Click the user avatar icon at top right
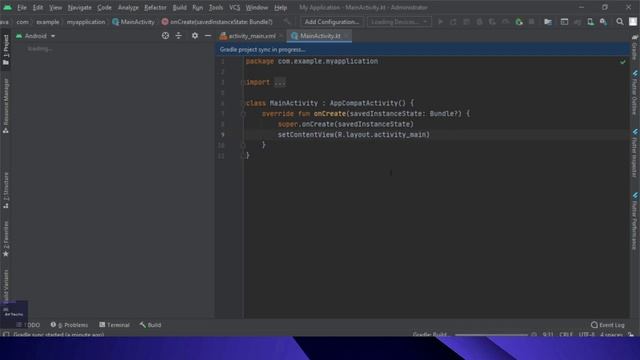Image resolution: width=640 pixels, height=360 pixels. pyautogui.click(x=633, y=22)
